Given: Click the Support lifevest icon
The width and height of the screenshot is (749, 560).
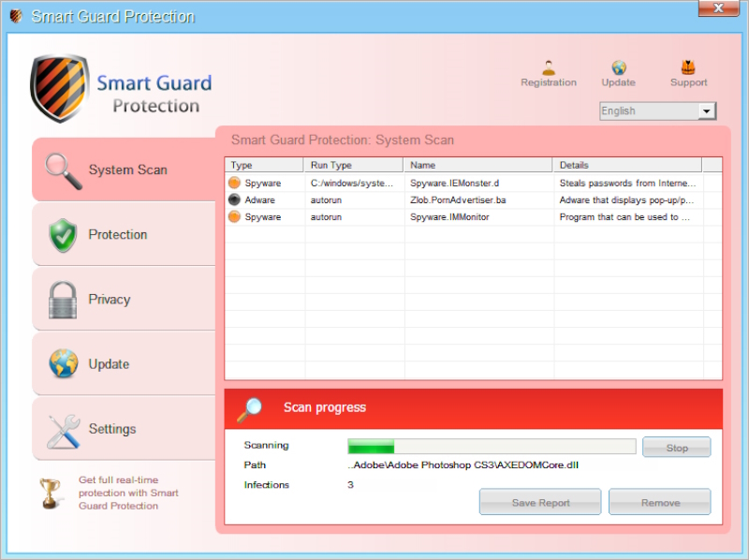Looking at the screenshot, I should click(x=688, y=67).
